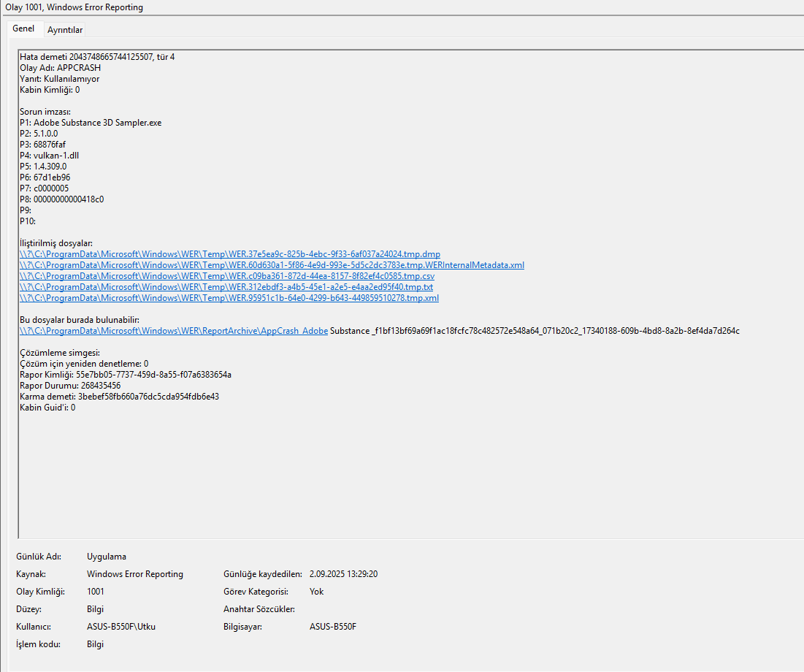Open the WER 95951c1b .tmp.xml link
The width and height of the screenshot is (804, 672).
coord(229,298)
